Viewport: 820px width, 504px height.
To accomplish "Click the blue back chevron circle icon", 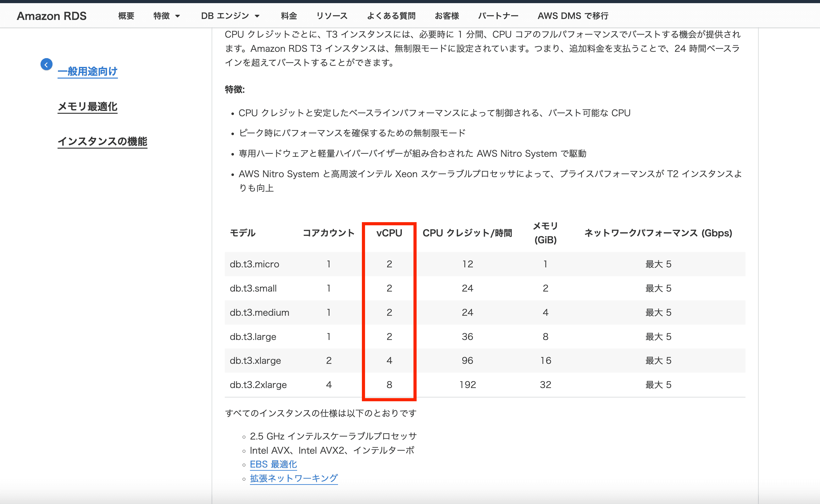I will (46, 64).
